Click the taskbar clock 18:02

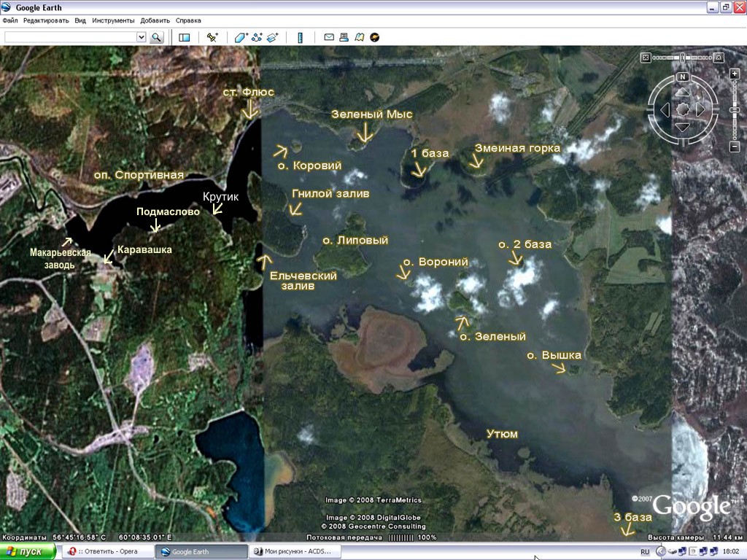pos(730,551)
